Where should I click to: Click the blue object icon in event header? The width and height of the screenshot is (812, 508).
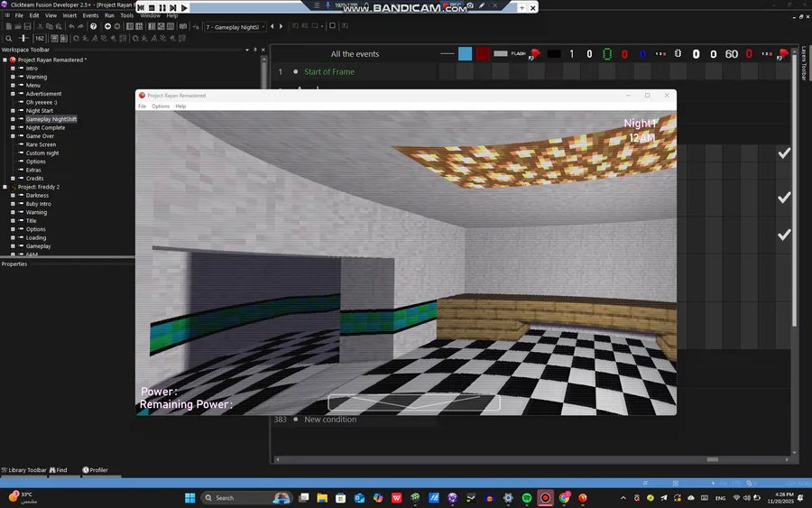[x=465, y=54]
